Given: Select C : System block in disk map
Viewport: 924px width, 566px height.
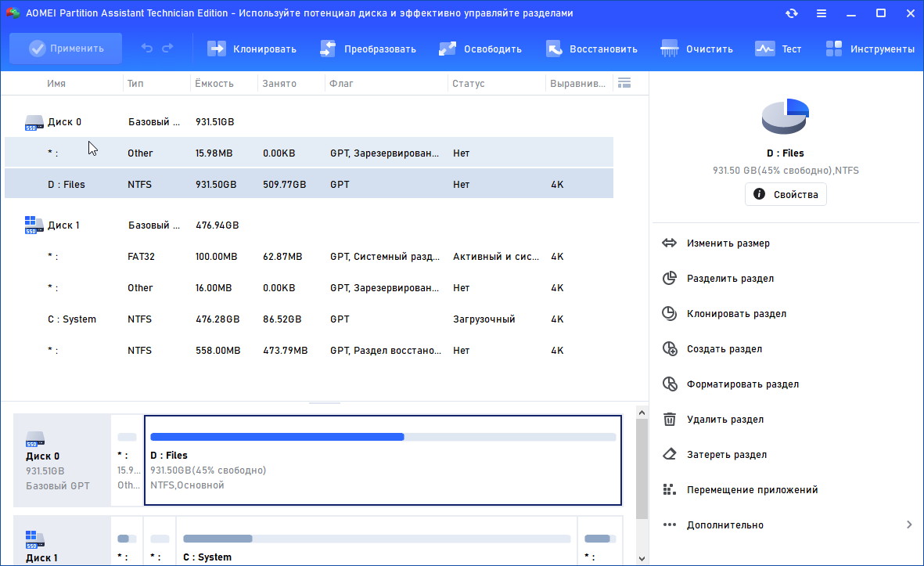Looking at the screenshot, I should (x=376, y=541).
